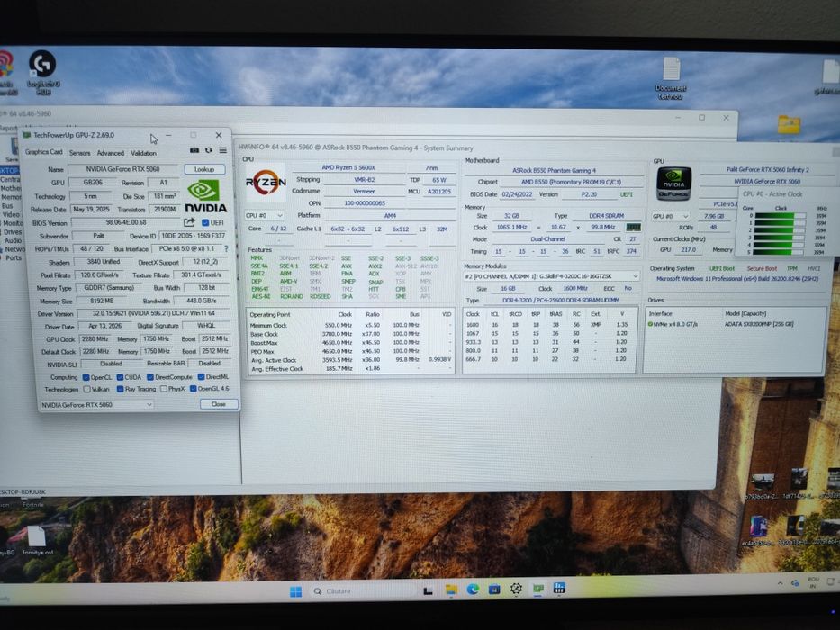Click the Task View taskbar icon

[428, 590]
